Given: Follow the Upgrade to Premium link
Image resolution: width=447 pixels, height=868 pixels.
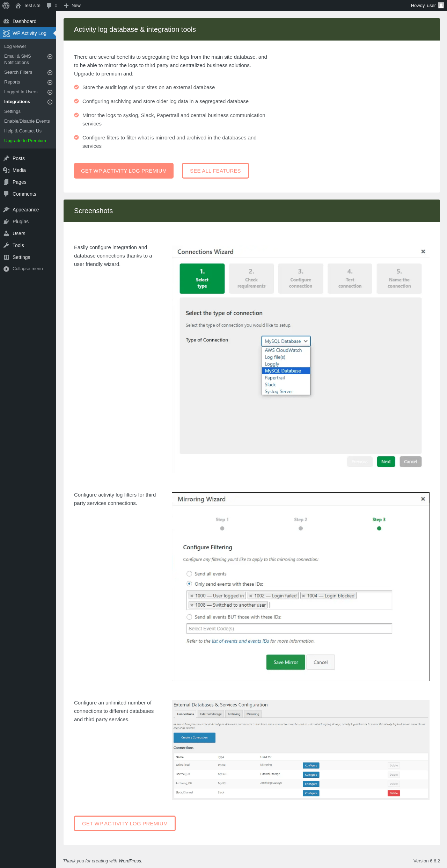Looking at the screenshot, I should 25,141.
